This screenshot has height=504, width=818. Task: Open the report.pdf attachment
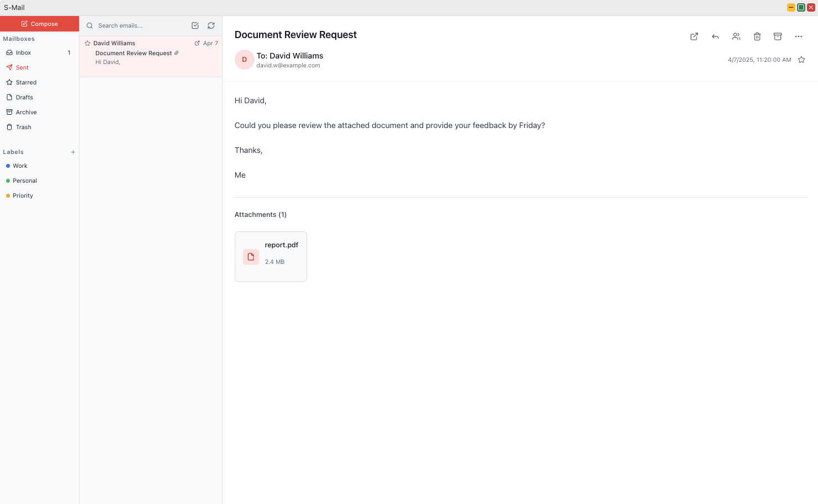271,257
